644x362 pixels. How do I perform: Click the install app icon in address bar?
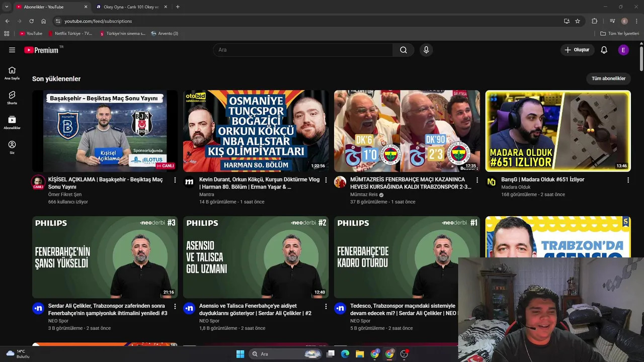[567, 21]
